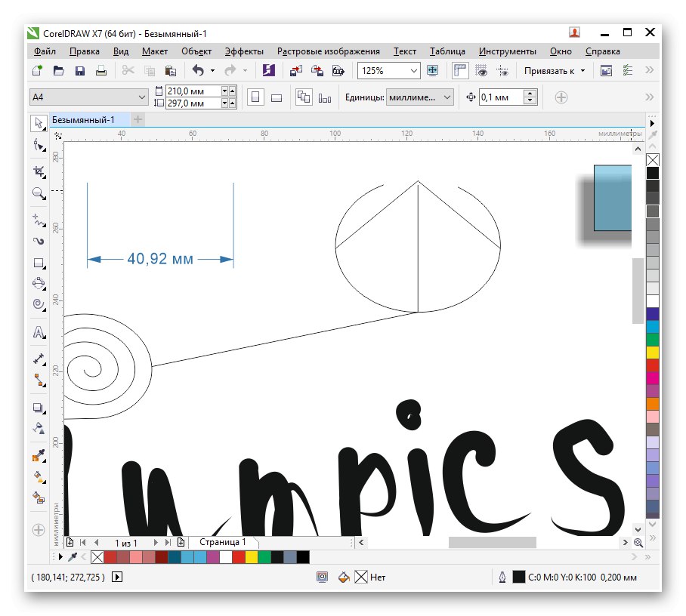The height and width of the screenshot is (616, 686).
Task: Click the Export icon
Action: [x=317, y=70]
